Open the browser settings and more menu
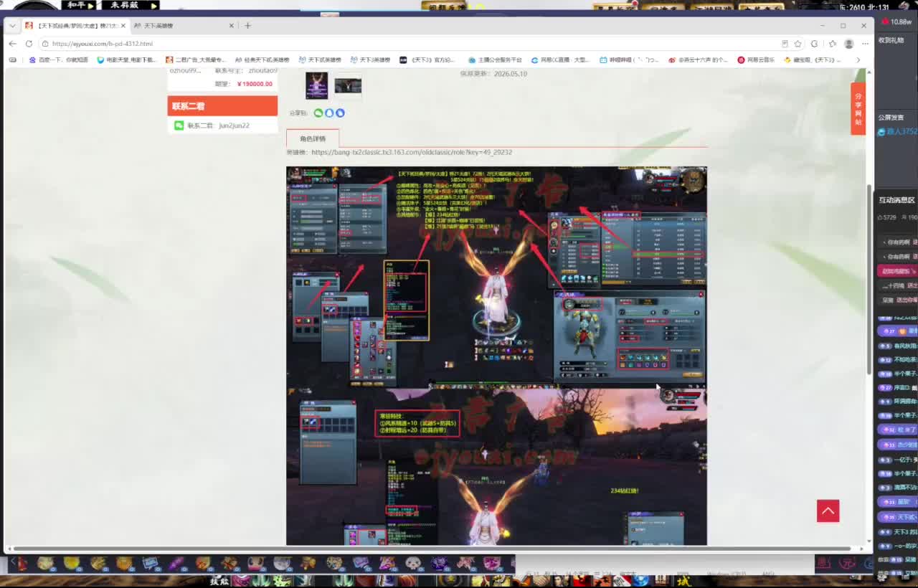Image resolution: width=918 pixels, height=588 pixels. pos(863,44)
